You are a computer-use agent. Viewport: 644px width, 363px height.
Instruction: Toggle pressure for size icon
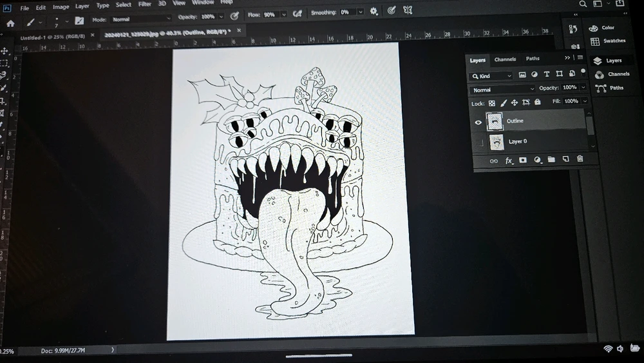(392, 11)
